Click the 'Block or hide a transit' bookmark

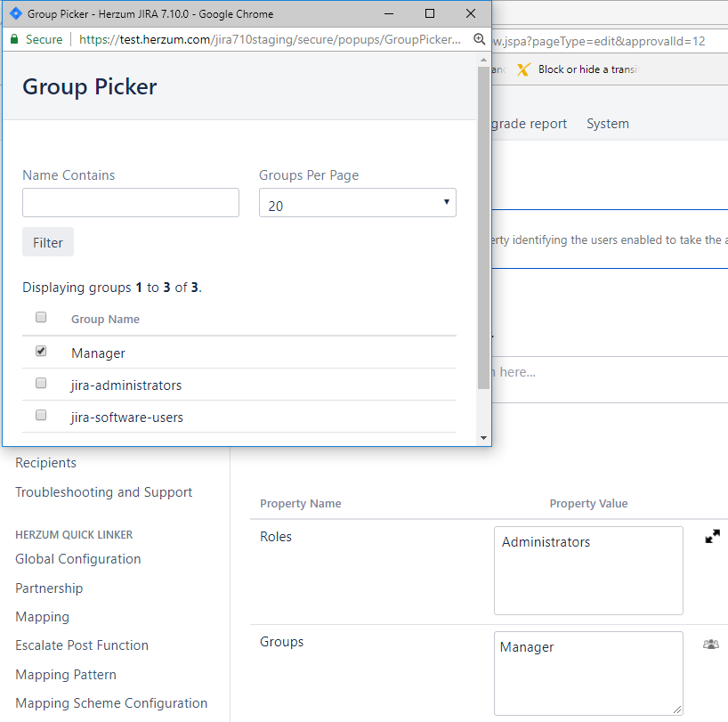pyautogui.click(x=578, y=69)
